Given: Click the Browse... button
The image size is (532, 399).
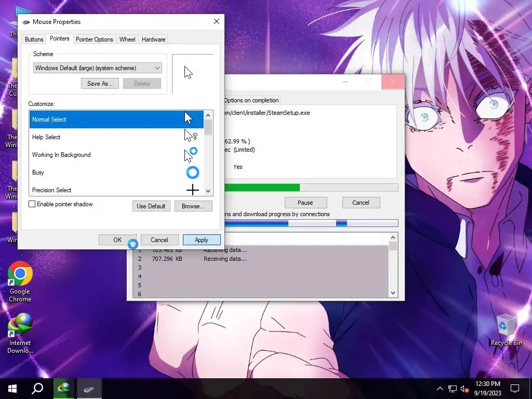Looking at the screenshot, I should pyautogui.click(x=193, y=206).
